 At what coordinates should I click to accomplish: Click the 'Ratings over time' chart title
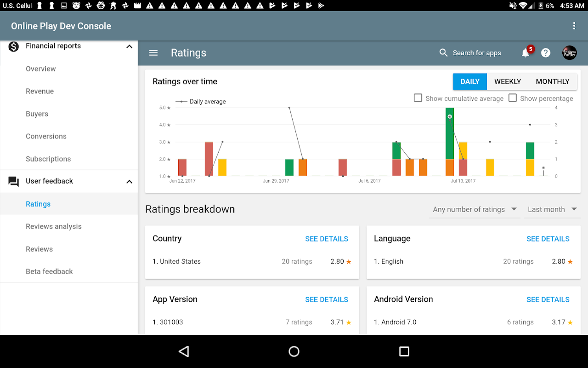(x=185, y=81)
